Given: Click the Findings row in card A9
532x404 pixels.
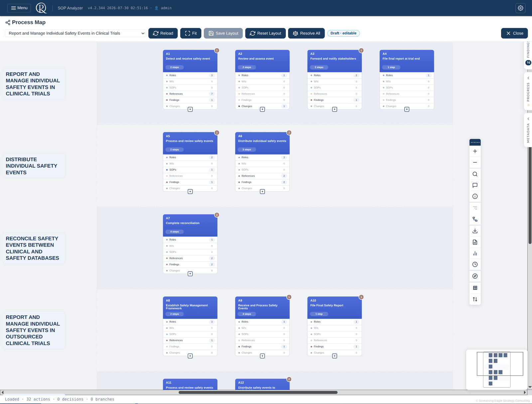Looking at the screenshot, I should pyautogui.click(x=262, y=346).
